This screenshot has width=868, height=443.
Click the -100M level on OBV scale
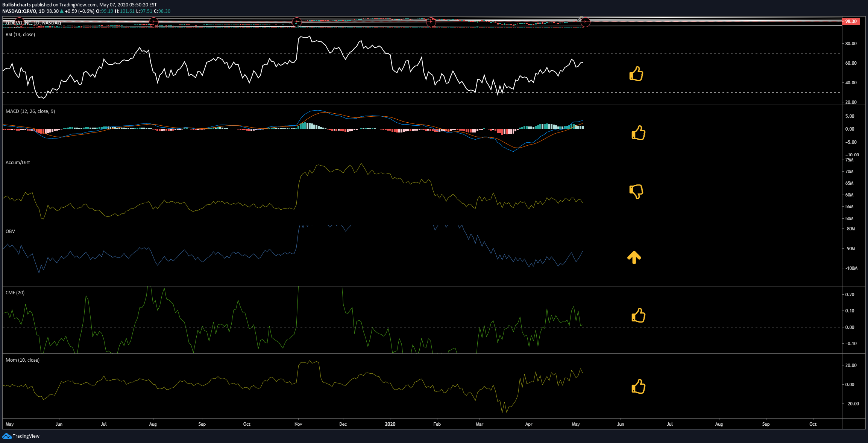pyautogui.click(x=851, y=268)
